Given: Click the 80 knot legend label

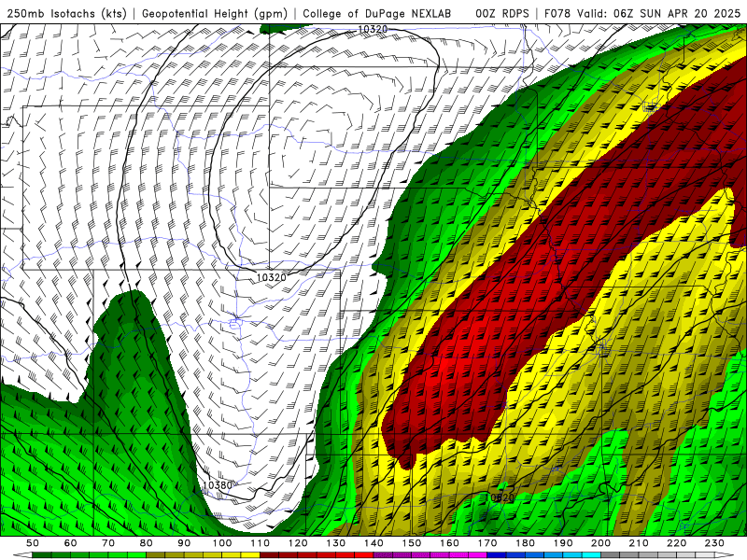Looking at the screenshot, I should click(x=147, y=543).
